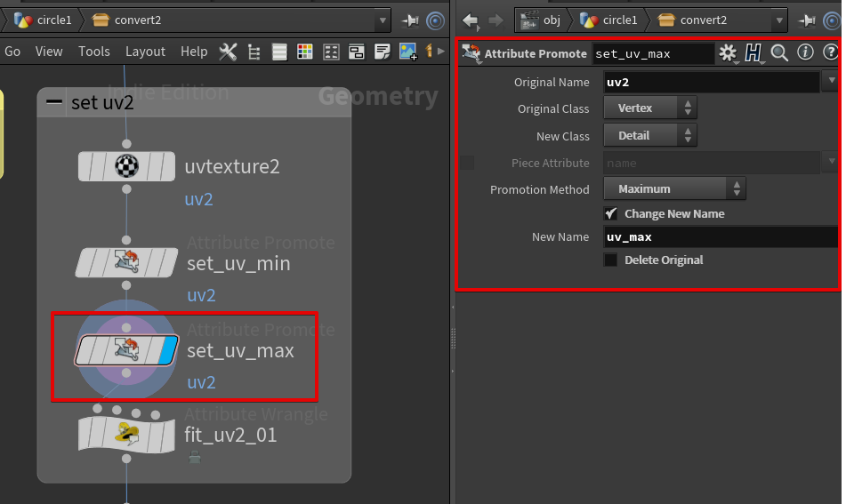Open the node color palette icon

(305, 52)
